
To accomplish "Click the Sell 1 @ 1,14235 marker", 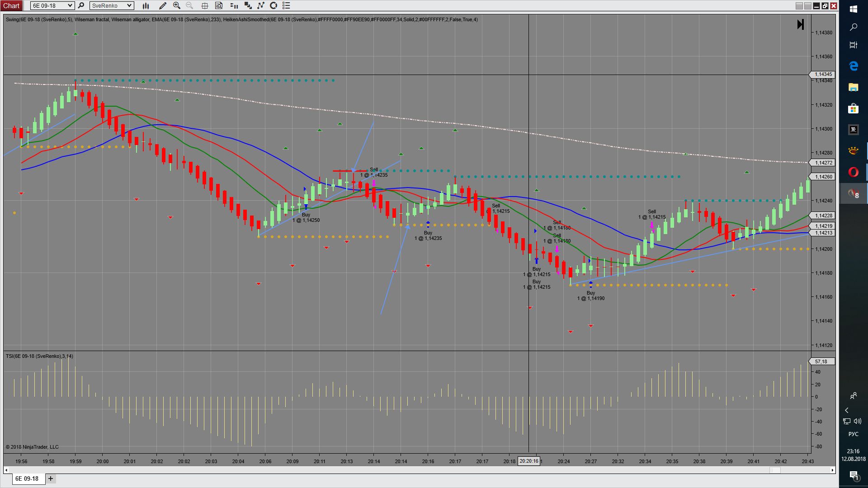I will pyautogui.click(x=374, y=172).
